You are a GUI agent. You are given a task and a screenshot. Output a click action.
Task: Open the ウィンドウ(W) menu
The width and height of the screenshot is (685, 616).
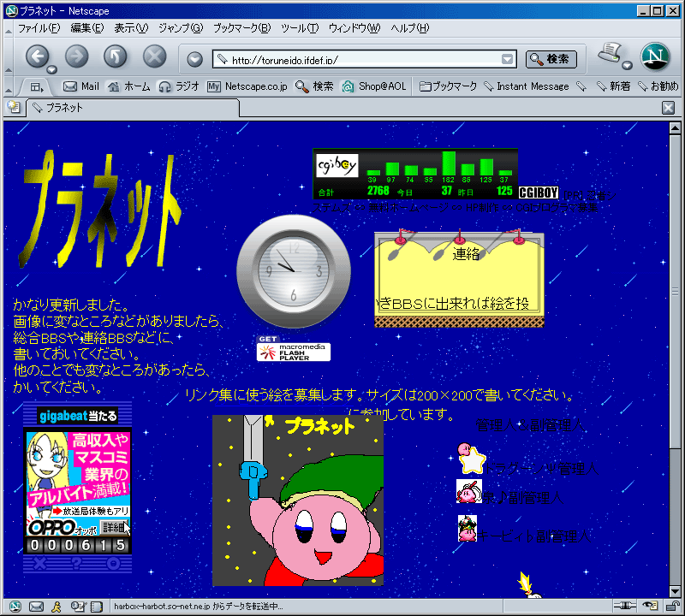[354, 28]
